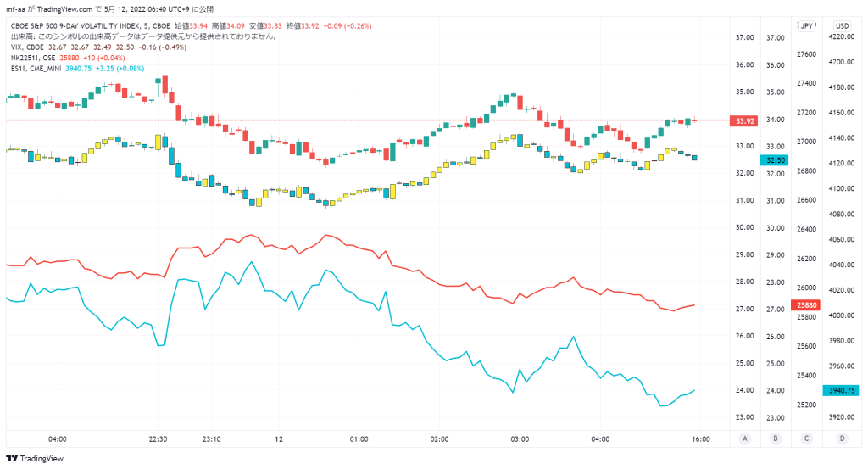Click the 23:10 time axis label
Image resolution: width=868 pixels, height=469 pixels.
pyautogui.click(x=211, y=439)
